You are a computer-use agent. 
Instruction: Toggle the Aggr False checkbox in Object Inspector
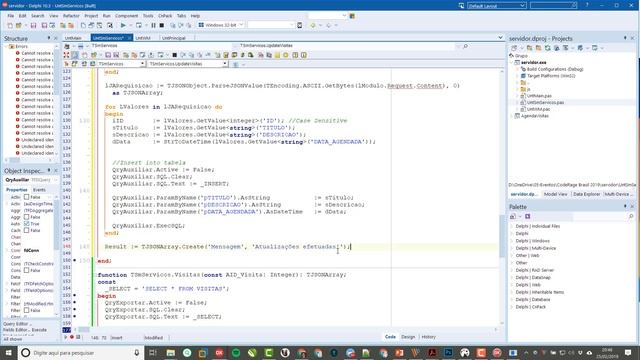pyautogui.click(x=27, y=217)
